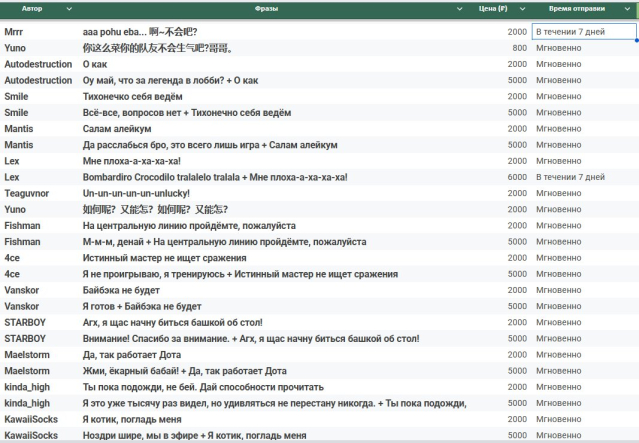Click author 'Teaguvnor'
639x443 pixels.
[x=26, y=194]
